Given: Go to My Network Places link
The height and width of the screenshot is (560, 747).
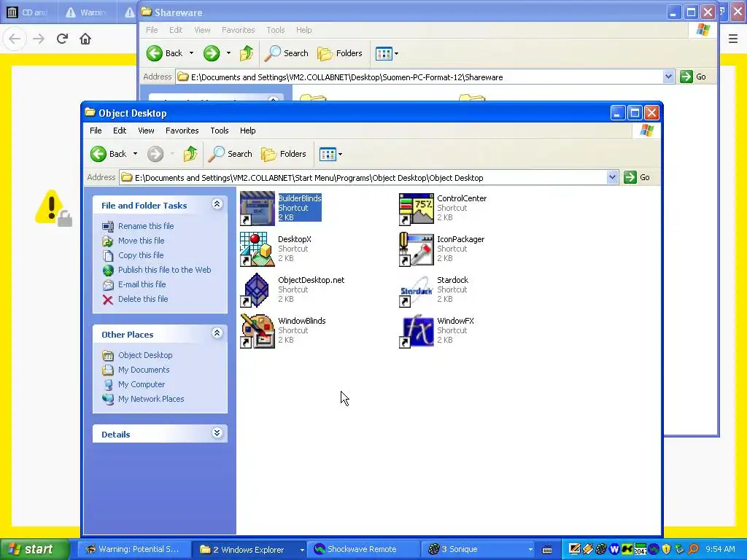Looking at the screenshot, I should 151,399.
